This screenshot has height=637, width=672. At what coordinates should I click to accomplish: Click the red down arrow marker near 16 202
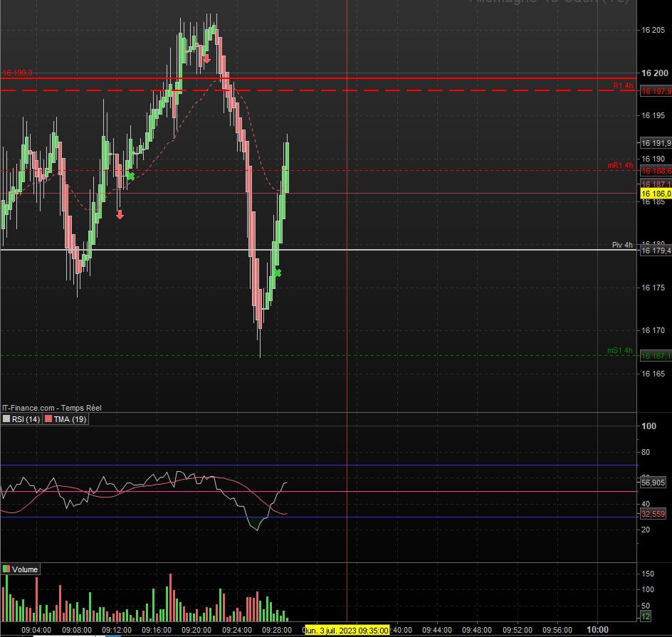point(207,58)
